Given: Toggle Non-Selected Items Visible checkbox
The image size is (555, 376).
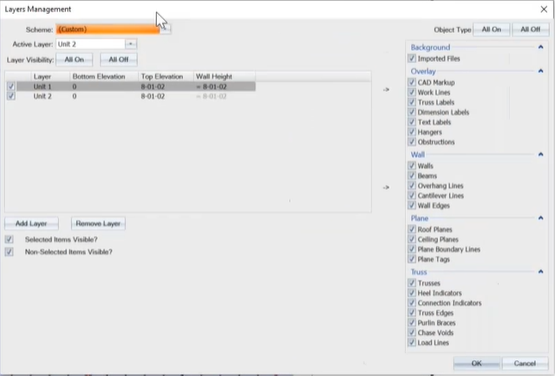Looking at the screenshot, I should point(9,252).
